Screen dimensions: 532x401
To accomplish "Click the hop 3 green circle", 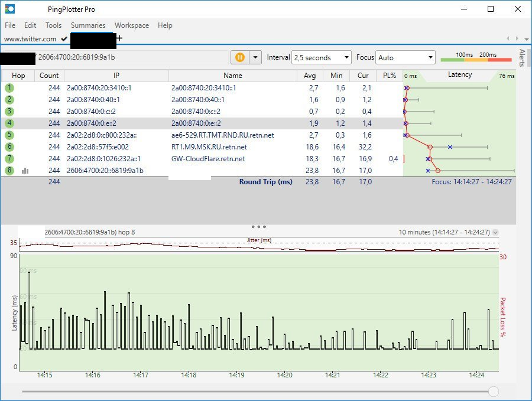I will tap(9, 111).
